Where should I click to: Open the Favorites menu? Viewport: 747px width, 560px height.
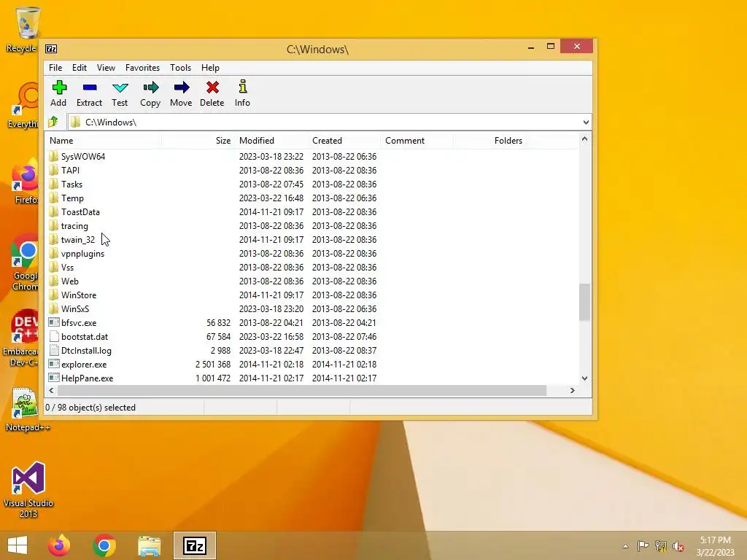[x=142, y=68]
